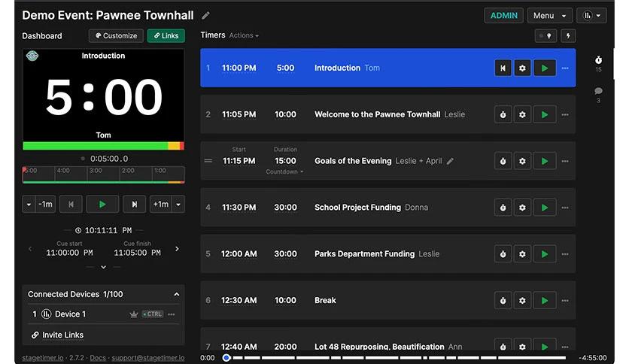Reset the Introduction timer

click(x=503, y=68)
